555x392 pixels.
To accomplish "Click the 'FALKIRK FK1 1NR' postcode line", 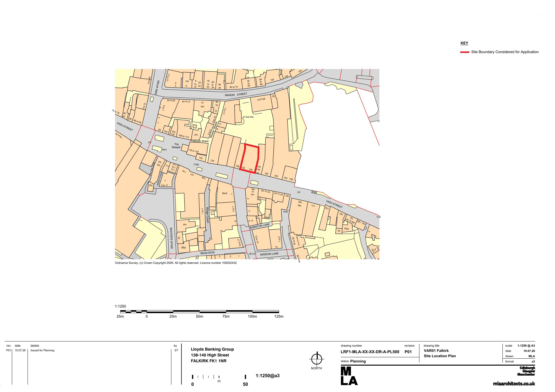I will click(x=209, y=361).
